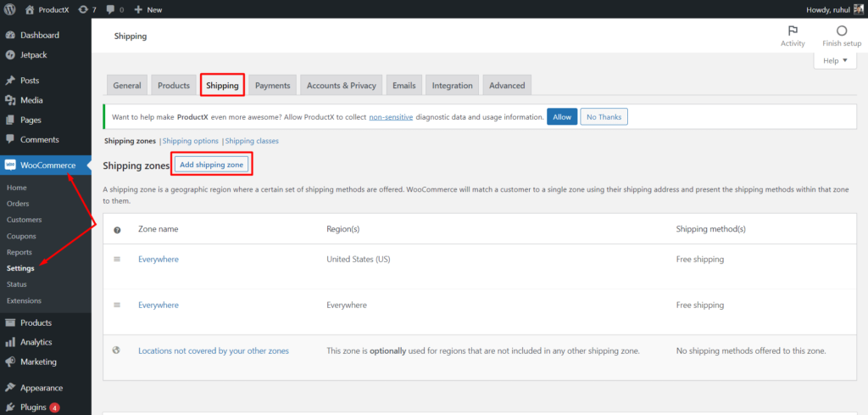Click the WordPress logo in admin bar
Viewport: 868px width, 415px height.
click(x=9, y=9)
